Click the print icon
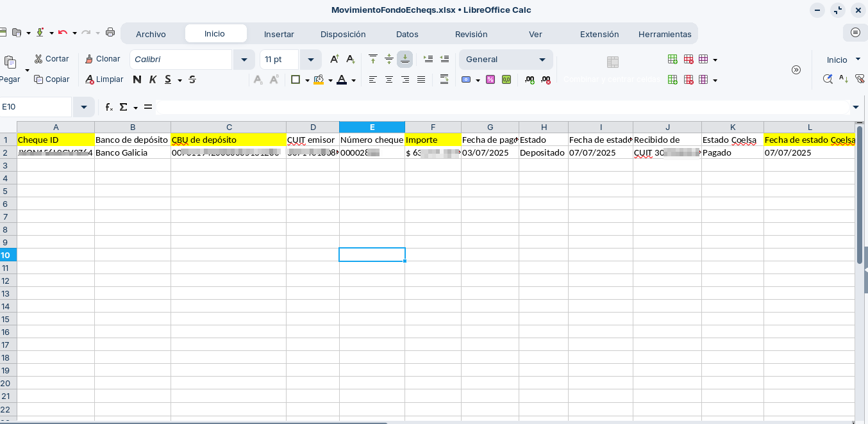 [110, 33]
